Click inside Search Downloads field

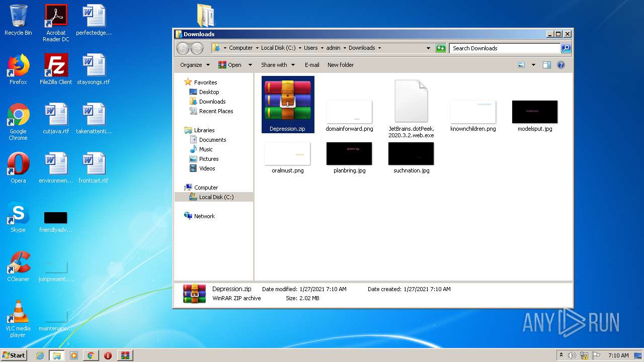505,48
